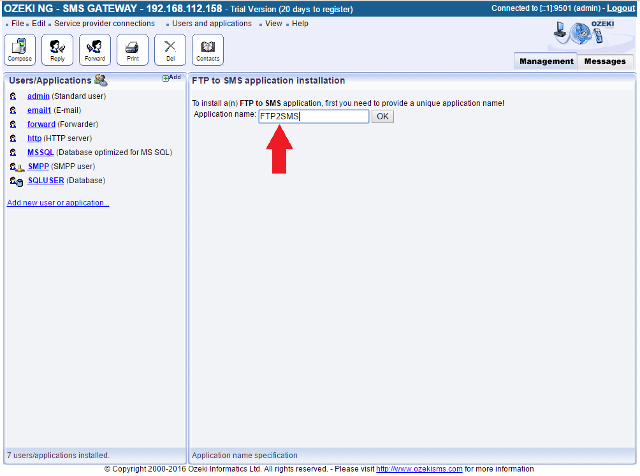Click the '7 users/applications installed.' status text
Viewport: 640px width, 476px height.
[x=58, y=455]
